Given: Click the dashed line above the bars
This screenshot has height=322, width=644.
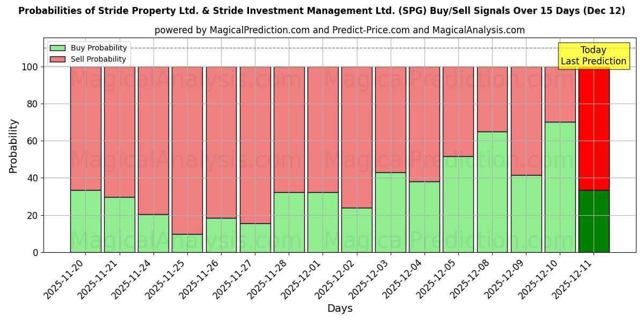Looking at the screenshot, I should 322,49.
